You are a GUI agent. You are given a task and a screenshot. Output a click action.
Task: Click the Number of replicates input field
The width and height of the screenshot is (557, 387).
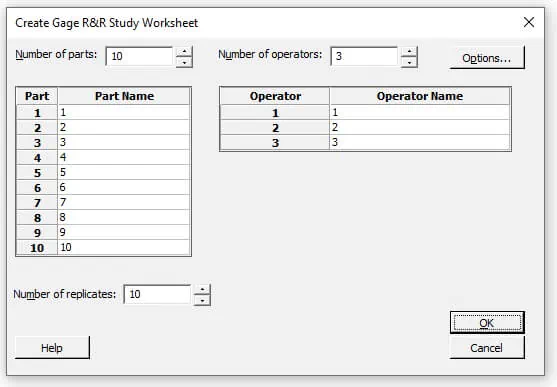coord(157,294)
